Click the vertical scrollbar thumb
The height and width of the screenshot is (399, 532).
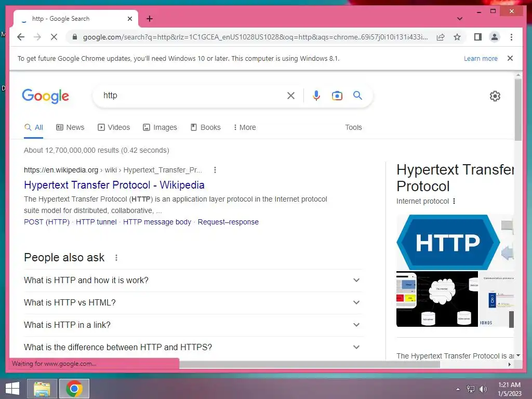(518, 110)
